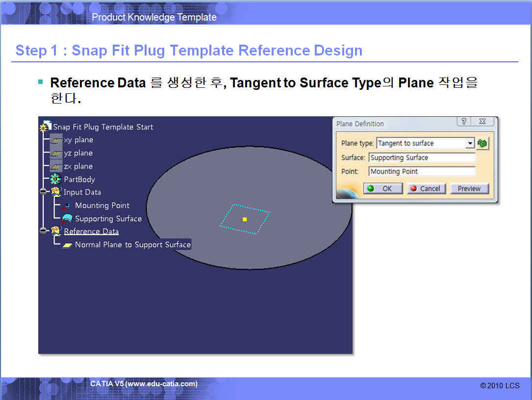Image resolution: width=532 pixels, height=400 pixels.
Task: Select the yz plane icon in tree
Action: [56, 154]
